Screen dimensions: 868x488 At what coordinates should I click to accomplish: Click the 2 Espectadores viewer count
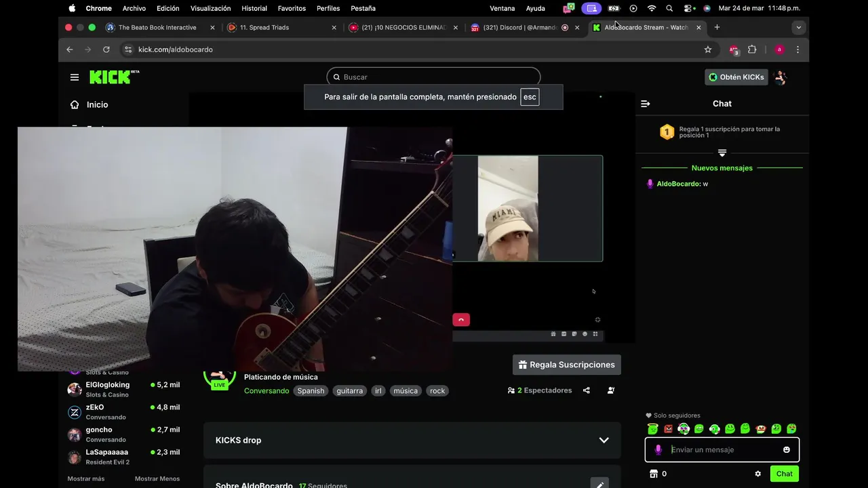pos(540,390)
